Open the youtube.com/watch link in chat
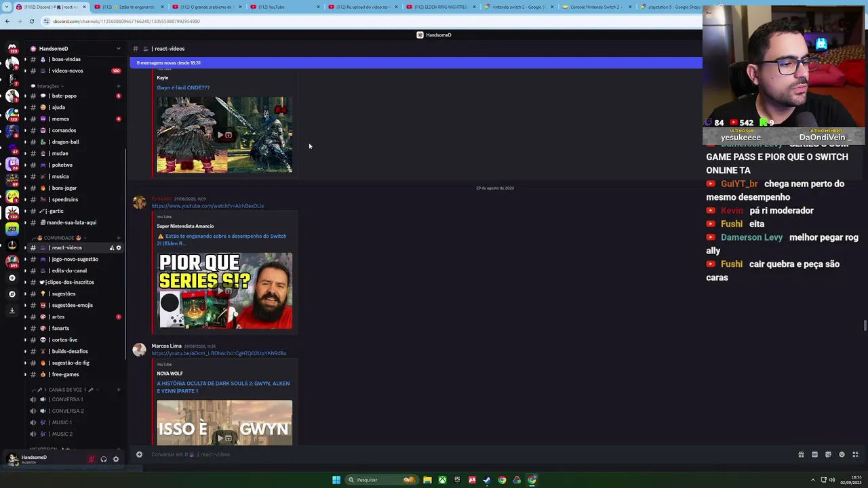 coord(208,206)
